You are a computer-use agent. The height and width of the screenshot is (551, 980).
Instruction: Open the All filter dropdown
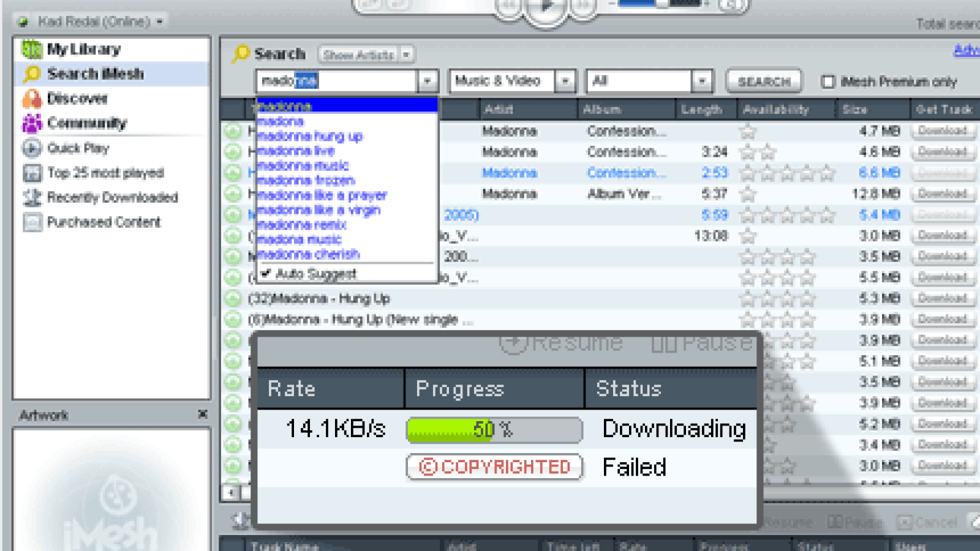point(701,81)
